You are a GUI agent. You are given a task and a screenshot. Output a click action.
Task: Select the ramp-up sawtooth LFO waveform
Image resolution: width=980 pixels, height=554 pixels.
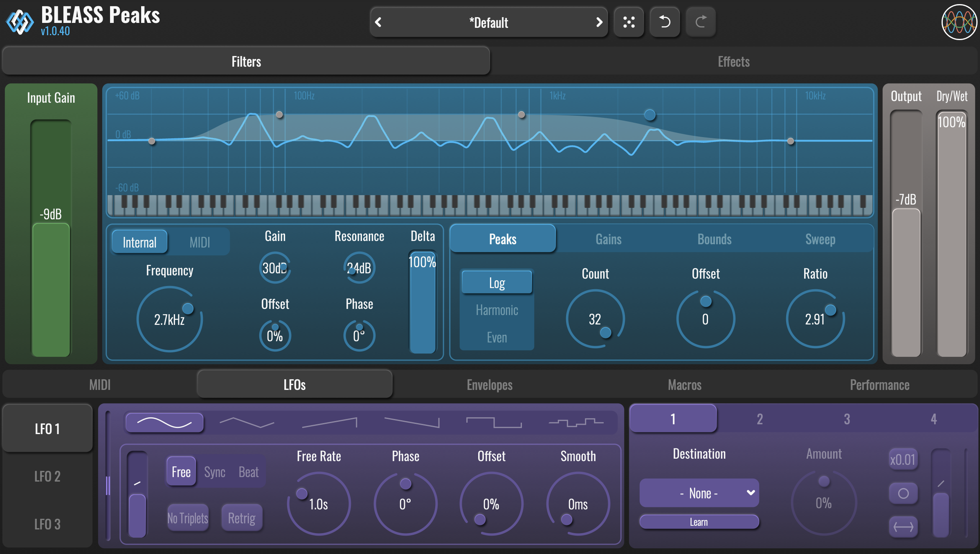(x=329, y=423)
